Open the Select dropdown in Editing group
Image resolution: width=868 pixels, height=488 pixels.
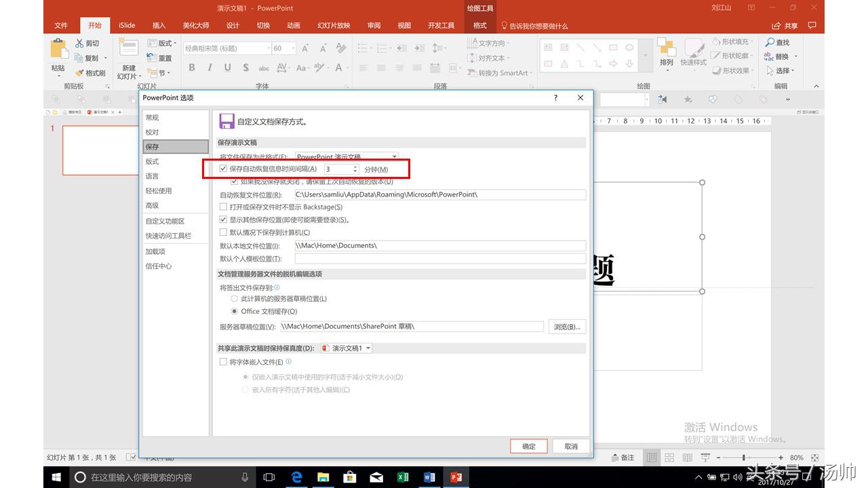click(781, 71)
